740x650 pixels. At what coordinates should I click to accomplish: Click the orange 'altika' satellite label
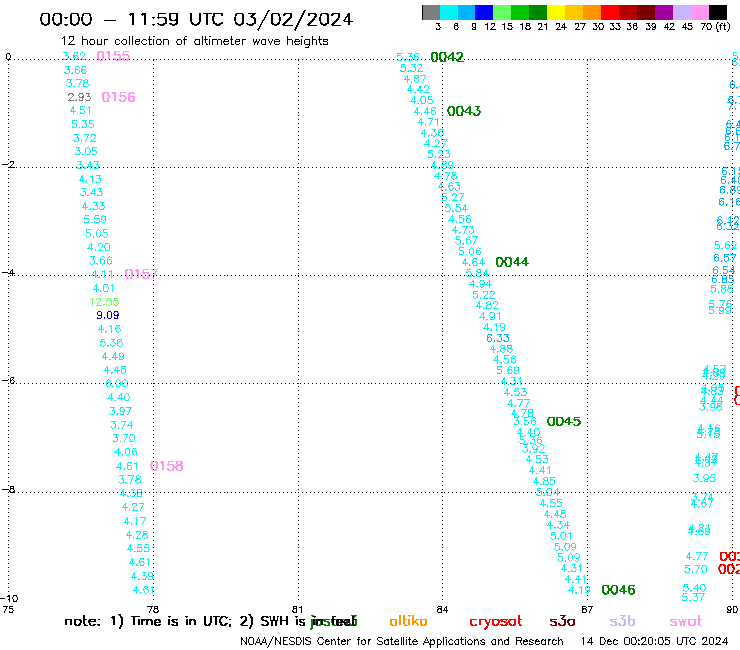(408, 621)
